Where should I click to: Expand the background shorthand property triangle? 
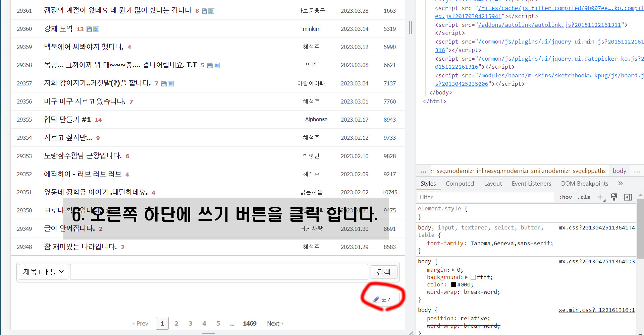click(466, 277)
